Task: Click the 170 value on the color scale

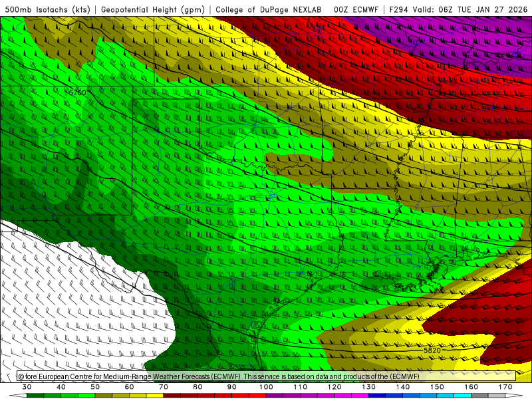Action: [505, 387]
